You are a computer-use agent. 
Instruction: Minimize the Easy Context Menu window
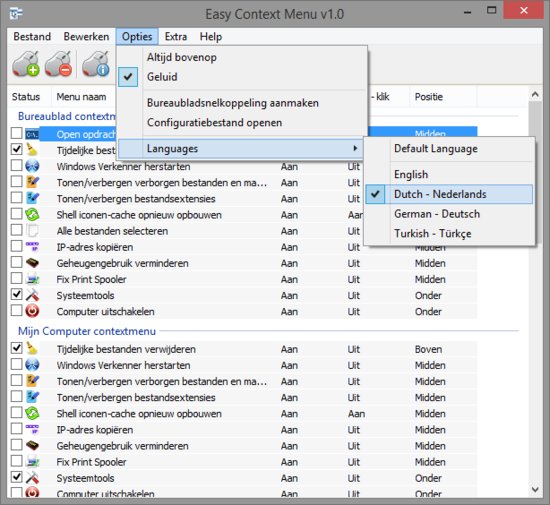click(467, 13)
